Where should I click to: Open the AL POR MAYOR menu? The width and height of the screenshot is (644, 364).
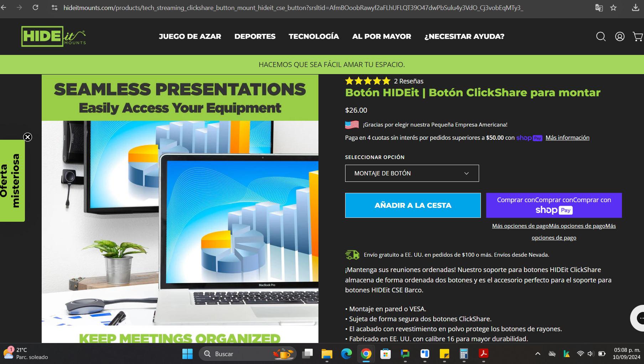click(x=381, y=36)
